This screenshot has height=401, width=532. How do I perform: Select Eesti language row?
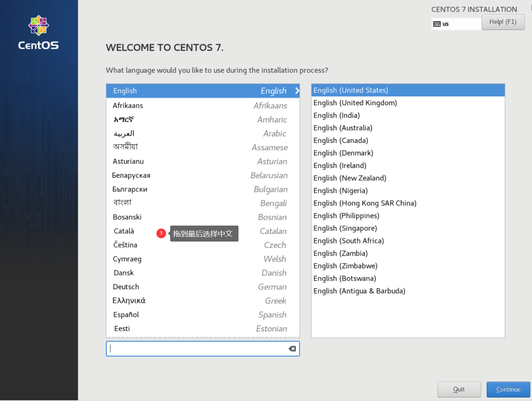[x=203, y=329]
